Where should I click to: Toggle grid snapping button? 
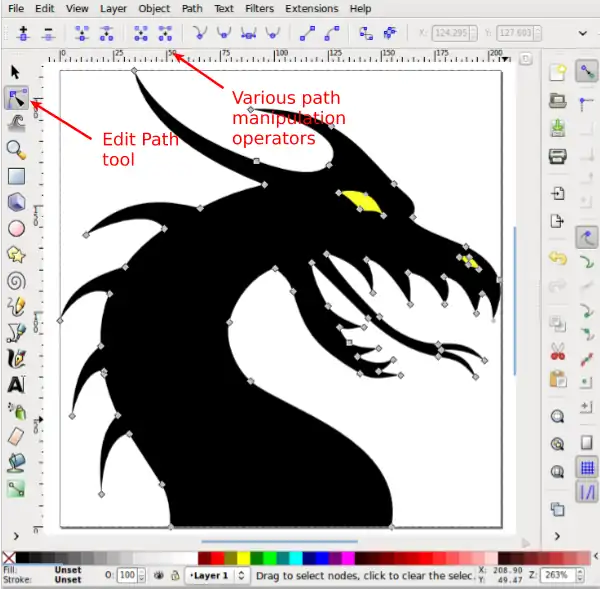pyautogui.click(x=587, y=467)
